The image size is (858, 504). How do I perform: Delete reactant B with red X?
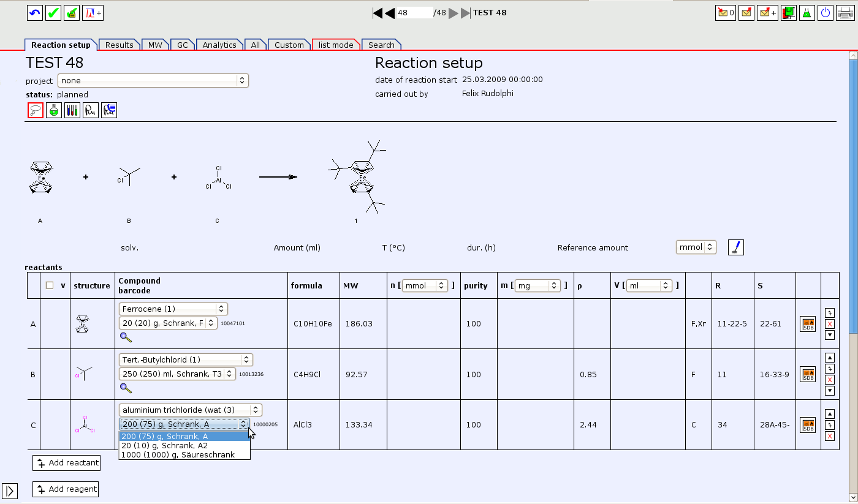click(x=830, y=380)
